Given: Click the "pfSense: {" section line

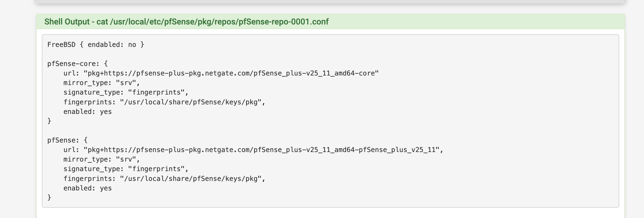Looking at the screenshot, I should (x=67, y=140).
